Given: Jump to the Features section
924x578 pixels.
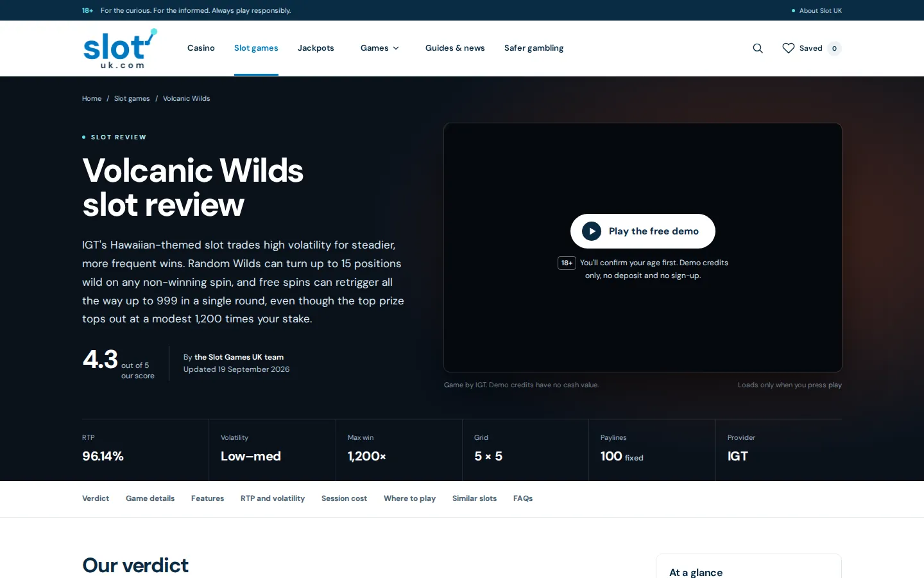Looking at the screenshot, I should click(x=207, y=498).
